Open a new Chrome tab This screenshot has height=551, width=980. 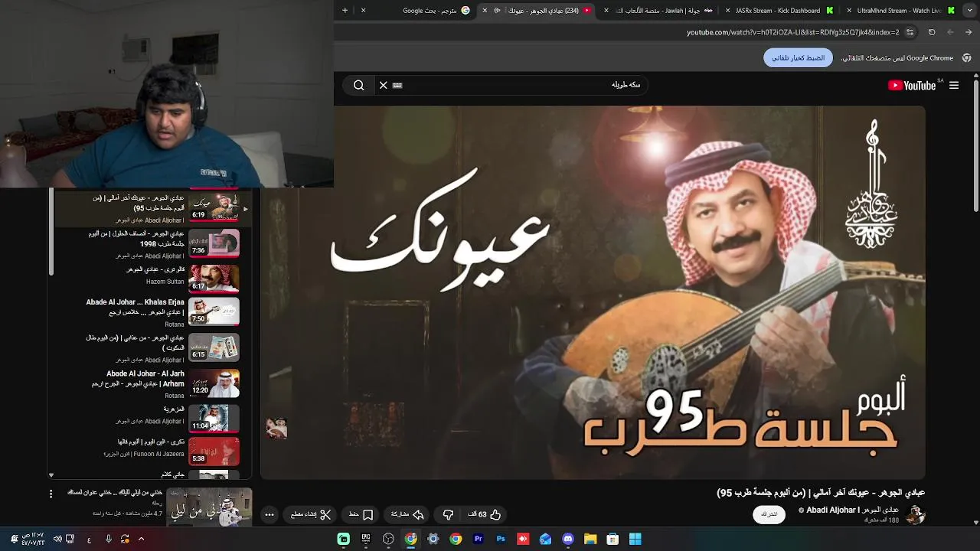click(x=345, y=10)
